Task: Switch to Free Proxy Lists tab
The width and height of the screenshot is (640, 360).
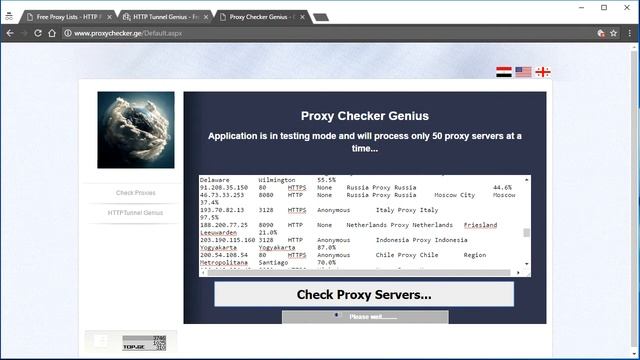Action: tap(67, 17)
